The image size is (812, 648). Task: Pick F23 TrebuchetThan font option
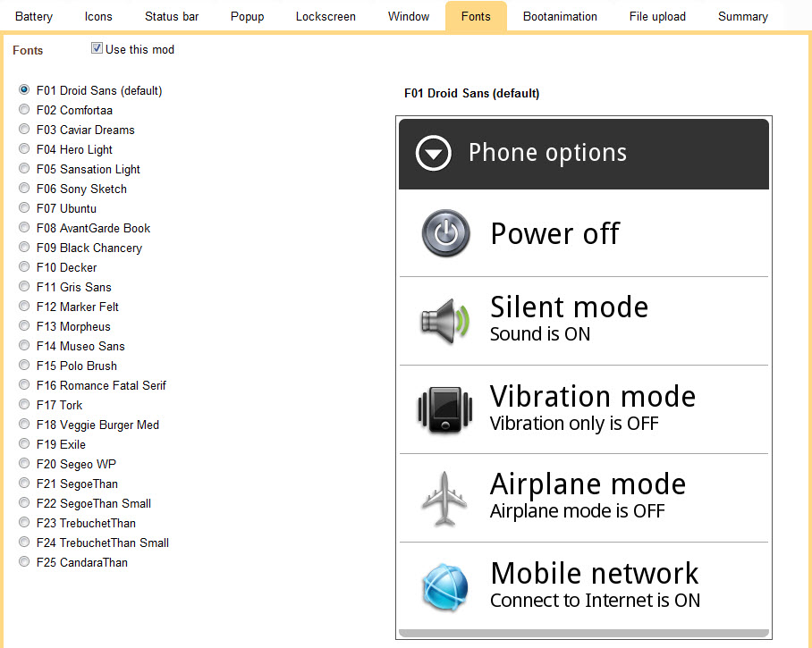click(24, 522)
